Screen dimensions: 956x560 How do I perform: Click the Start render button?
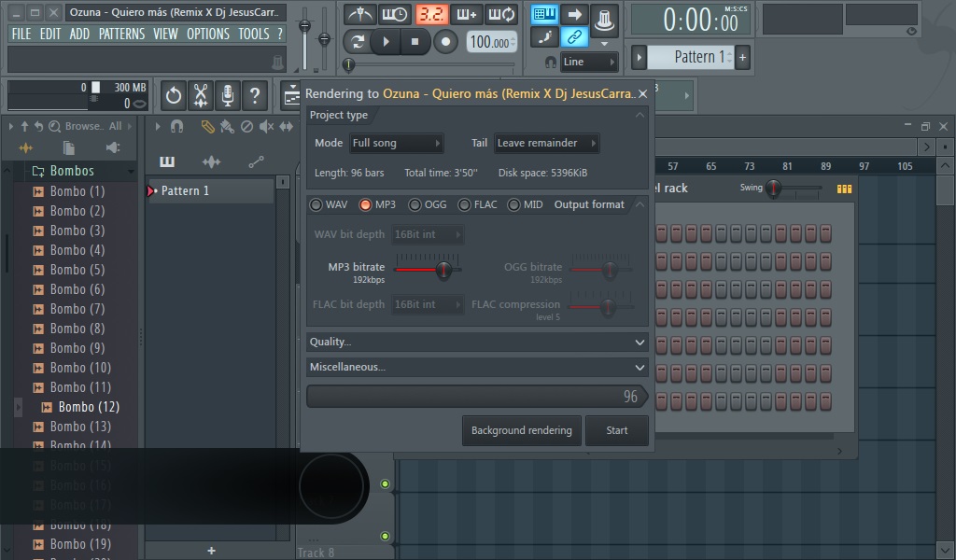point(616,430)
